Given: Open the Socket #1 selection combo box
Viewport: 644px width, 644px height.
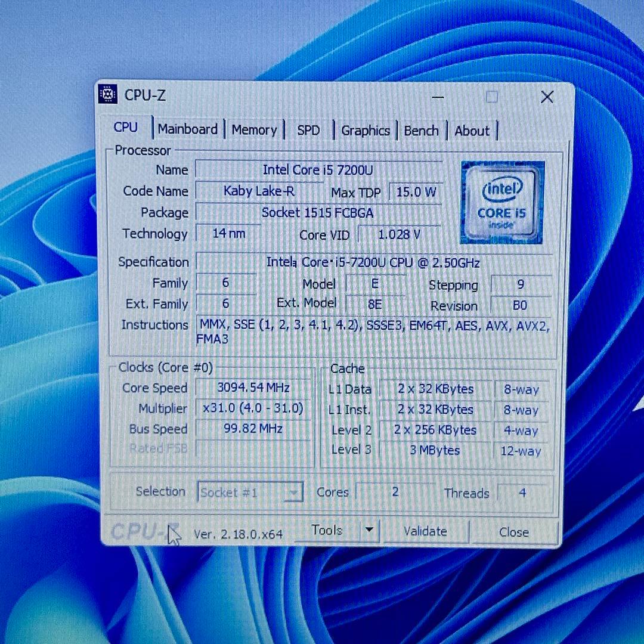Looking at the screenshot, I should click(250, 492).
